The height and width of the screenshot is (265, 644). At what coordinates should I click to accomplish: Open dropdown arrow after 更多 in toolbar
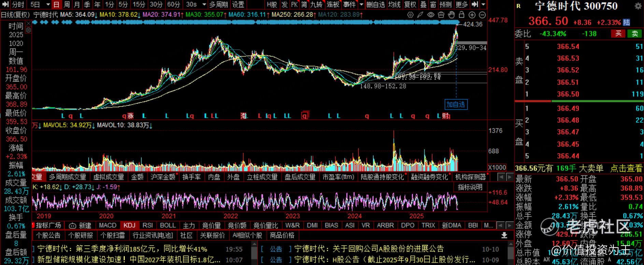tap(483, 5)
